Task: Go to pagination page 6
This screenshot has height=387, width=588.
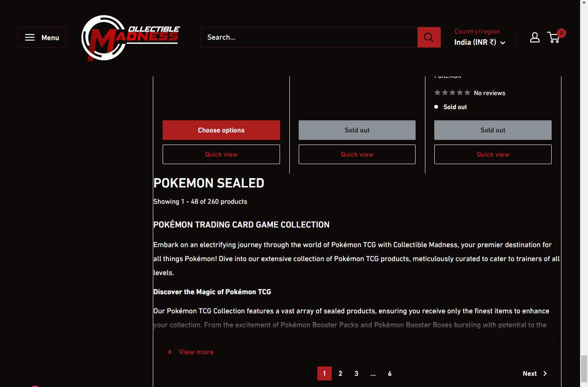Action: [x=390, y=373]
